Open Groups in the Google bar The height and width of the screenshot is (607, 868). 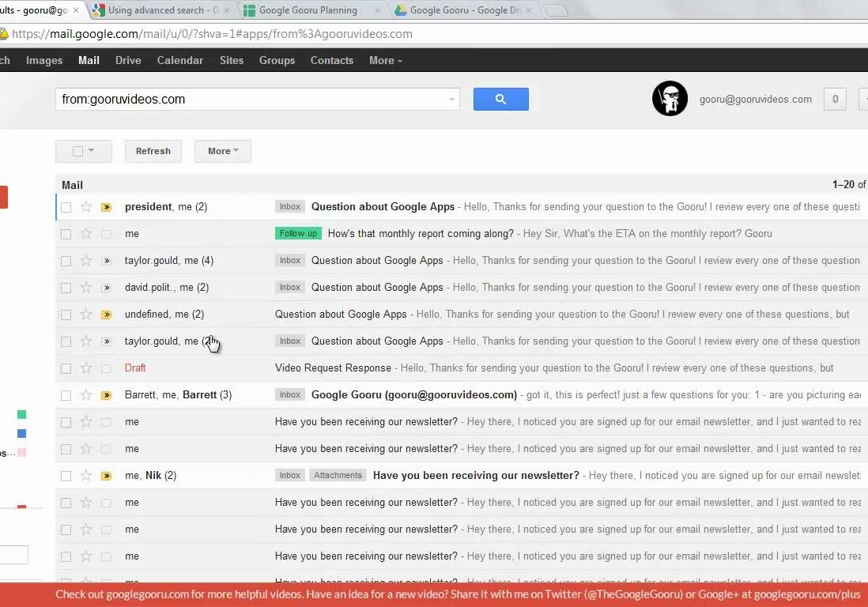277,60
